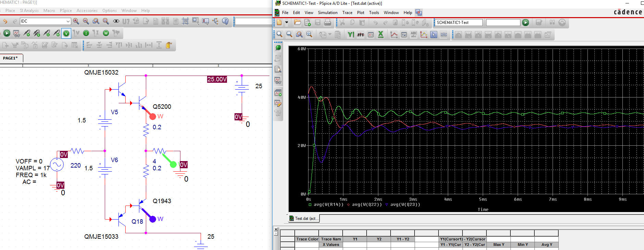Viewport: 644px width, 250px height.
Task: Toggle bias current display I button
Action: click(86, 33)
